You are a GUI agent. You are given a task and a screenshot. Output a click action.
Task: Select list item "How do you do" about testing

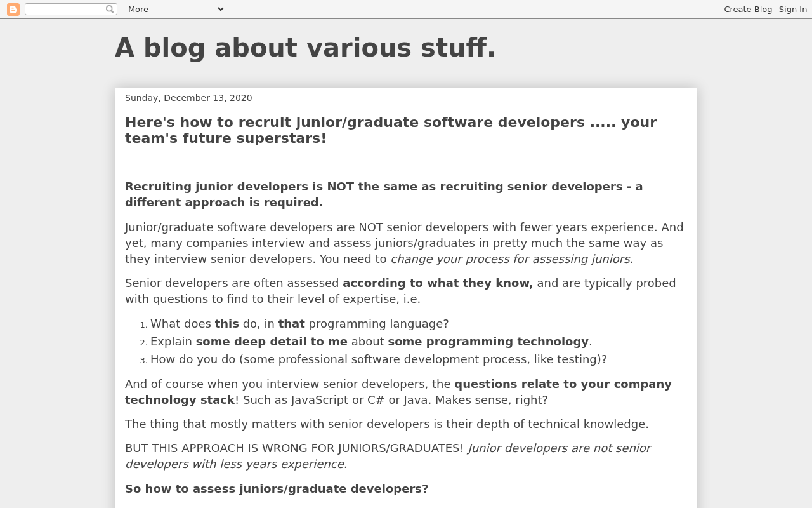(x=379, y=359)
